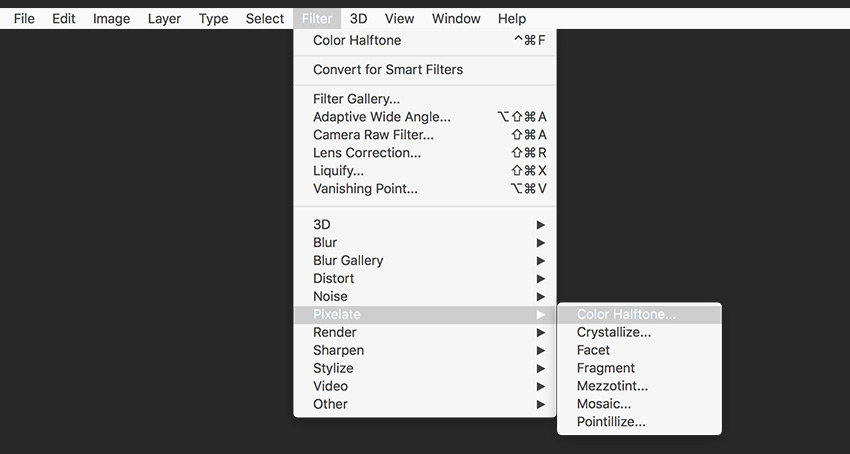This screenshot has height=454, width=850.
Task: Launch the Liquify... filter
Action: coord(338,171)
